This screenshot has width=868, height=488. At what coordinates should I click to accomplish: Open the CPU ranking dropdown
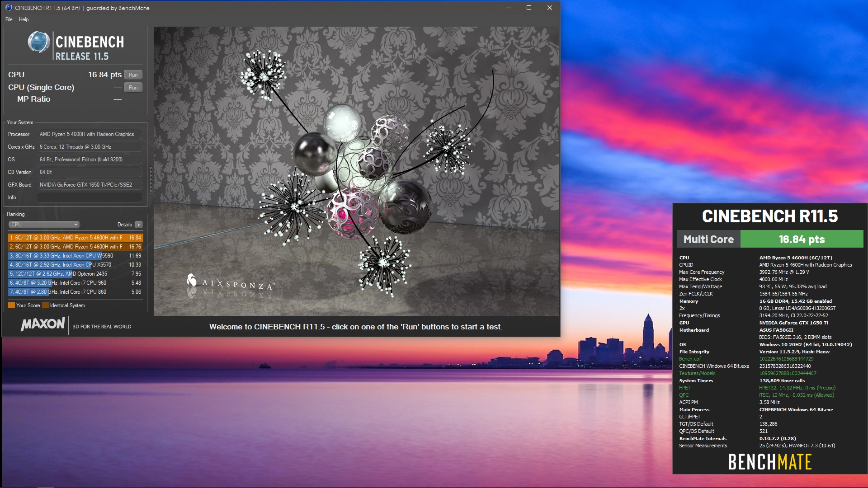pos(44,225)
